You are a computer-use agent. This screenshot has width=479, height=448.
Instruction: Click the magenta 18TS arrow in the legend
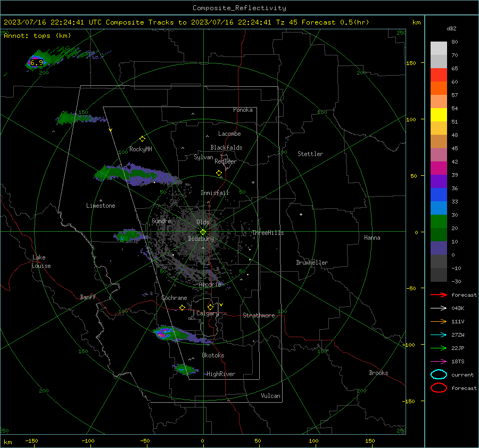439,362
